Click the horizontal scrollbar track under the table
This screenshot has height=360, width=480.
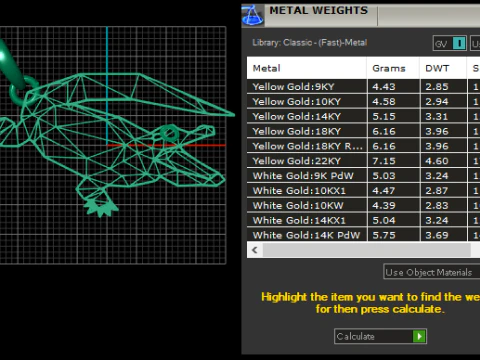[367, 250]
